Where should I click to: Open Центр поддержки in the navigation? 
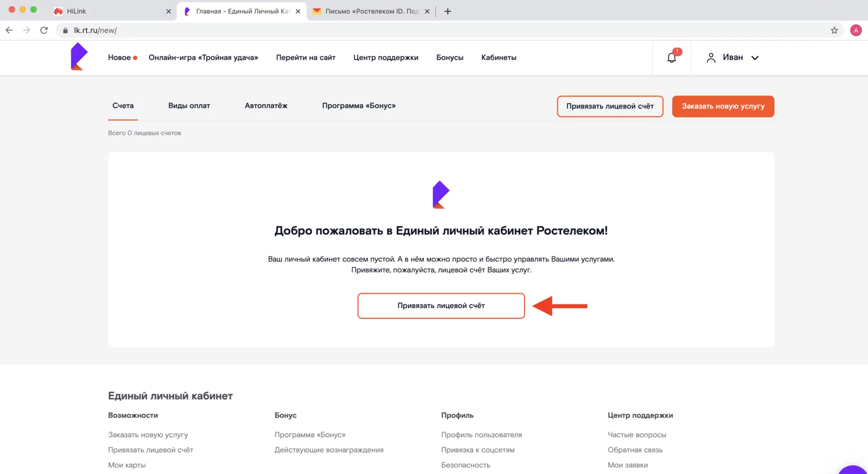pos(385,57)
